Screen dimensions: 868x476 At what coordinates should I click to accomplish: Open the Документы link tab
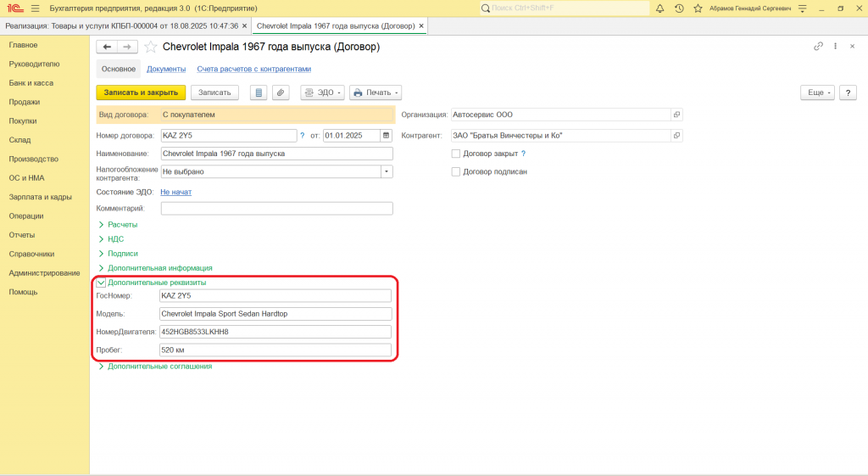coord(166,69)
